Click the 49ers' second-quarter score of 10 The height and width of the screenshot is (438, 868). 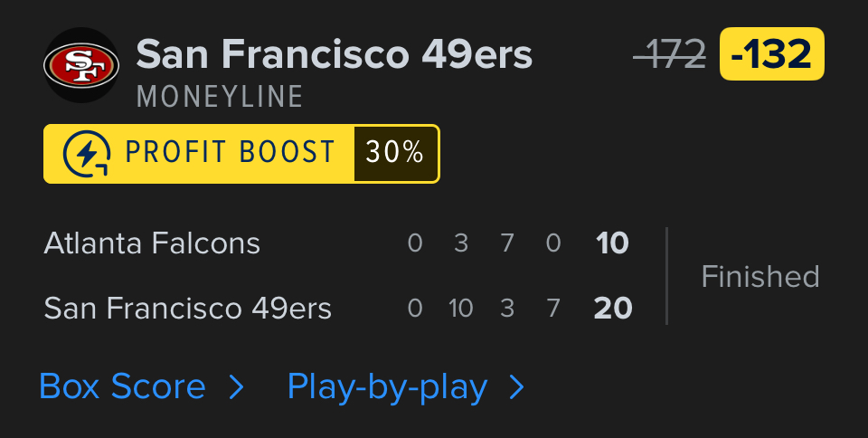tap(461, 309)
